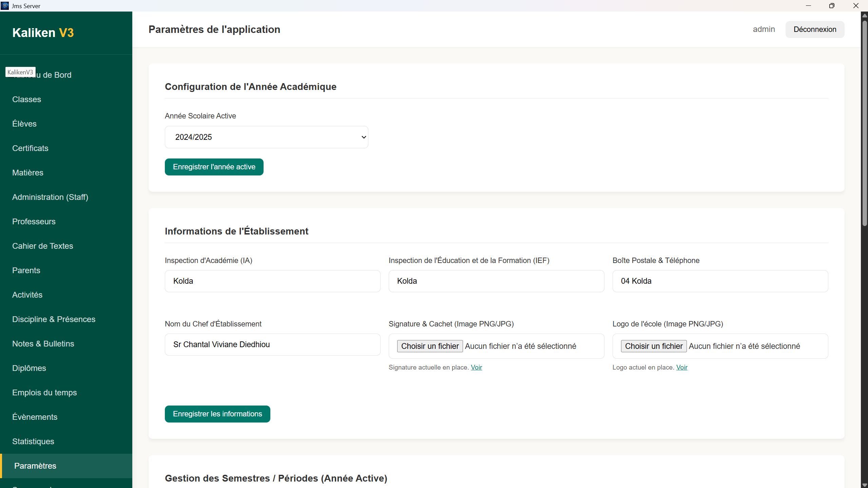868x488 pixels.
Task: View the current signature via Voir link
Action: coord(476,367)
